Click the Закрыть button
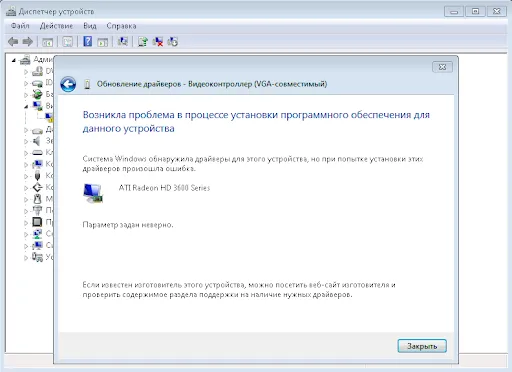Viewport: 512px width, 372px height. pos(422,346)
